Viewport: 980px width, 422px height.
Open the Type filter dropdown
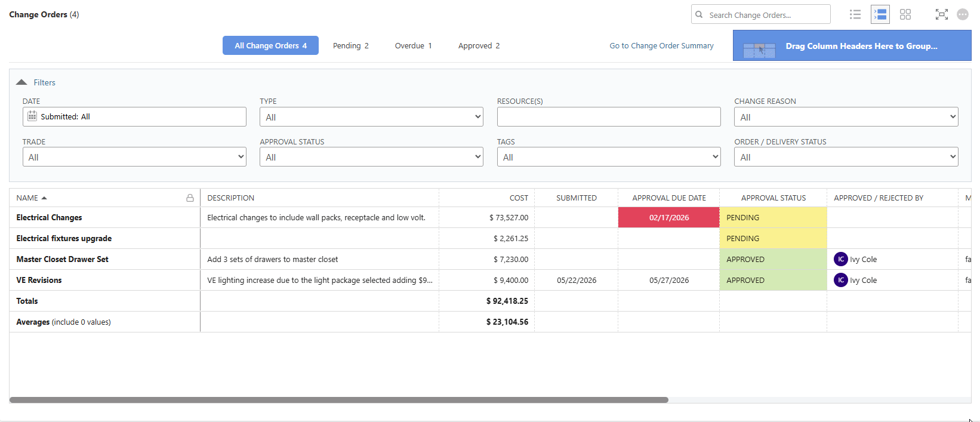[371, 117]
